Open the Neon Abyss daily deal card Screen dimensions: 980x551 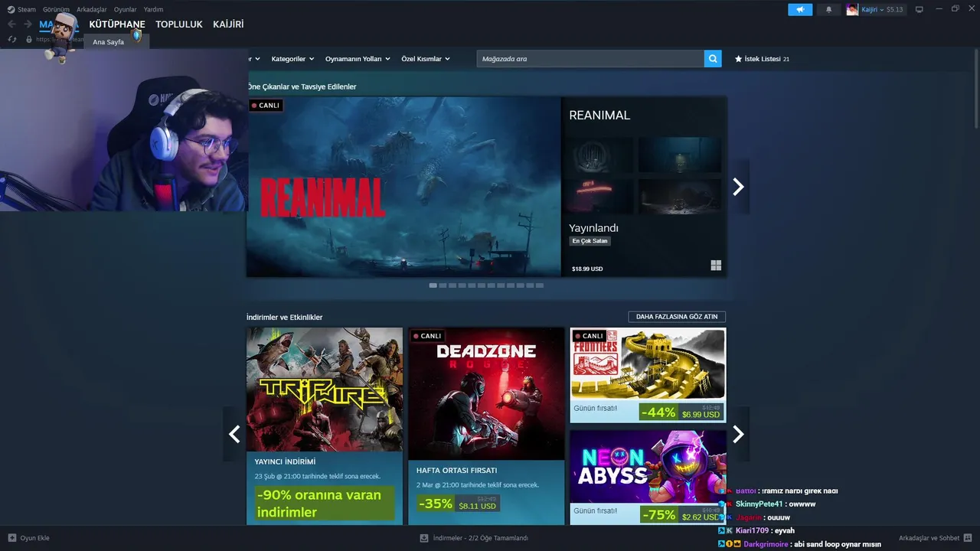648,477
